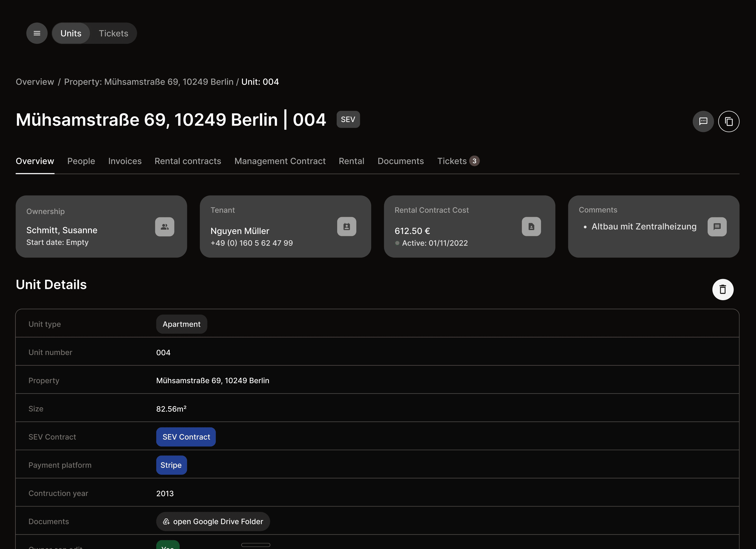The height and width of the screenshot is (549, 756).
Task: Copy unit info using the copy icon
Action: pyautogui.click(x=729, y=121)
